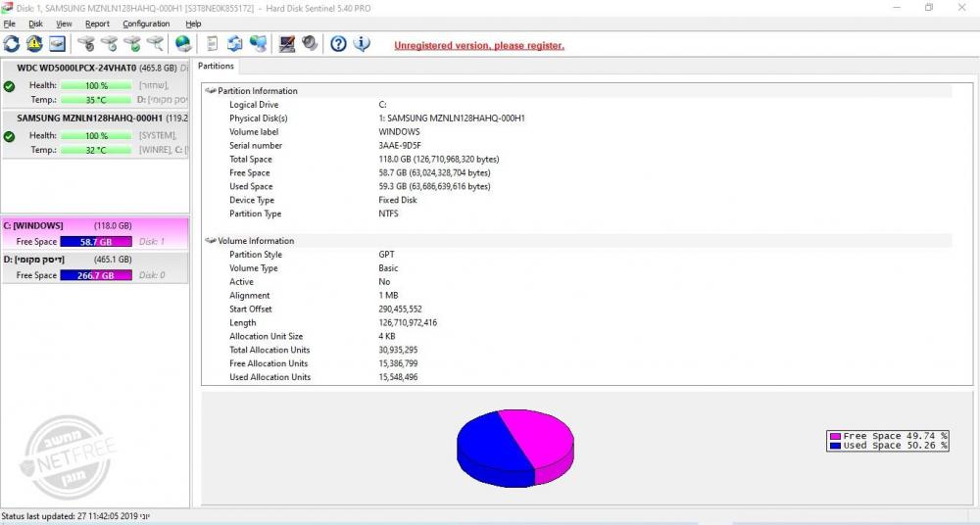Click the Used Space value 59.3 GB
Image resolution: width=980 pixels, height=525 pixels.
434,187
